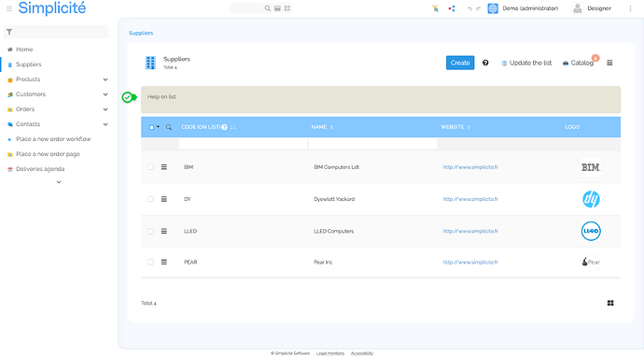Click the search icon in table header
Screen dimensions: 644x356
click(x=168, y=127)
